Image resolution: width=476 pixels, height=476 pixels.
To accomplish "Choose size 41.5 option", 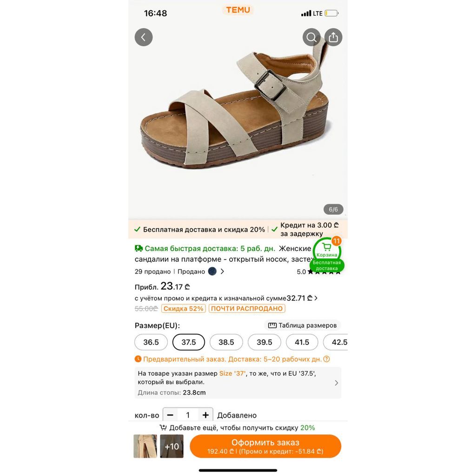I will click(302, 342).
